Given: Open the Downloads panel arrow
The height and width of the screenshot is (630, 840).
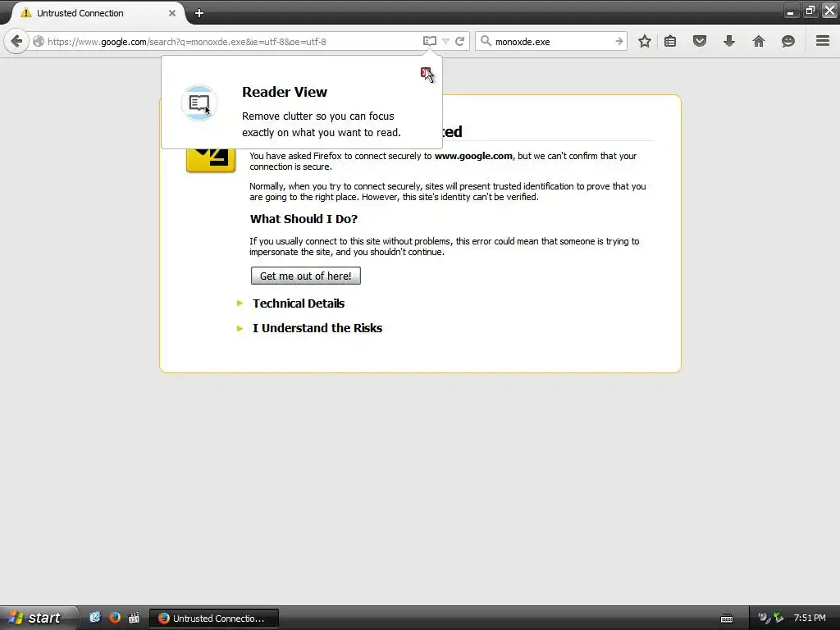Looking at the screenshot, I should pos(729,41).
